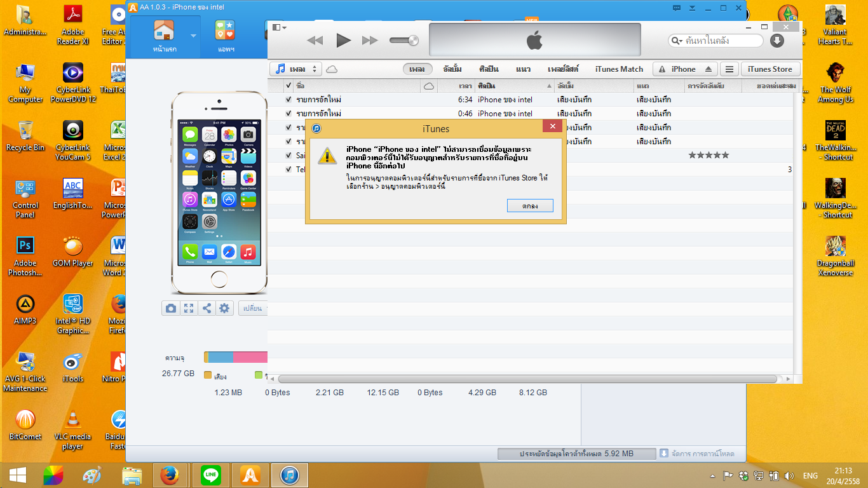Open the iTunes Match tab

(x=619, y=69)
